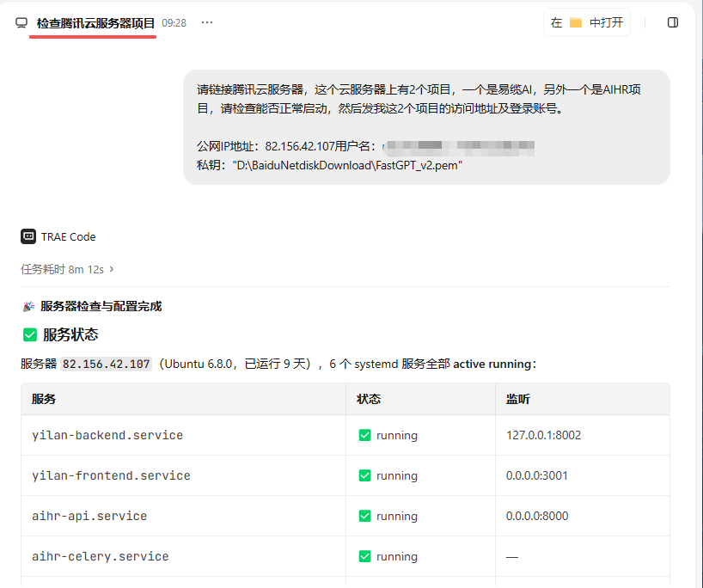Click the running status in aihr-api row

(397, 517)
